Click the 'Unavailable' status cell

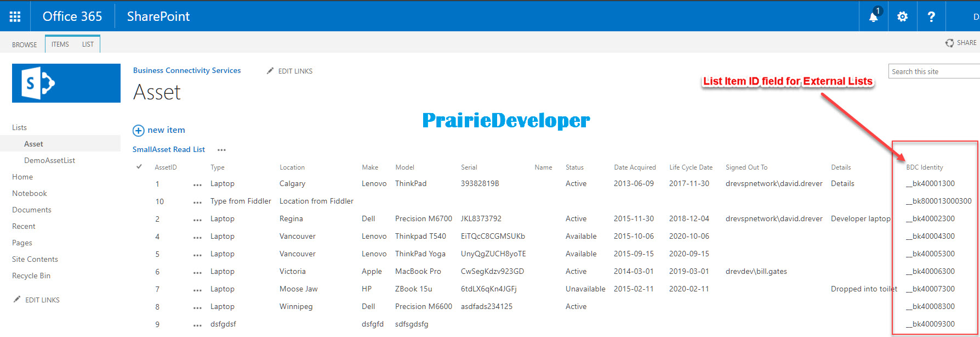585,289
